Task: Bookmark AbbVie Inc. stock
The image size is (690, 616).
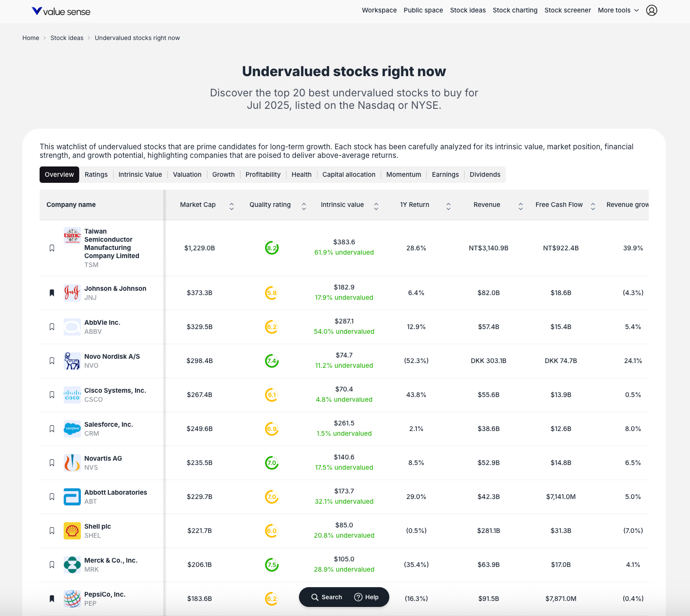Action: 52,327
